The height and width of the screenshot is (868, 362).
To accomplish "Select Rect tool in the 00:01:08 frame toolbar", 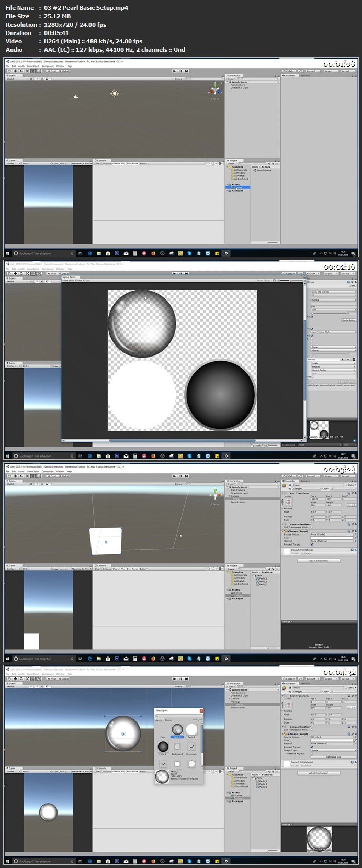I will (x=34, y=71).
